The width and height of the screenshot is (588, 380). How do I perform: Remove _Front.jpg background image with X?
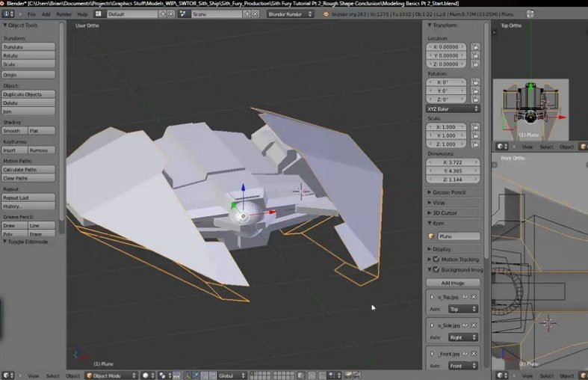pos(474,354)
